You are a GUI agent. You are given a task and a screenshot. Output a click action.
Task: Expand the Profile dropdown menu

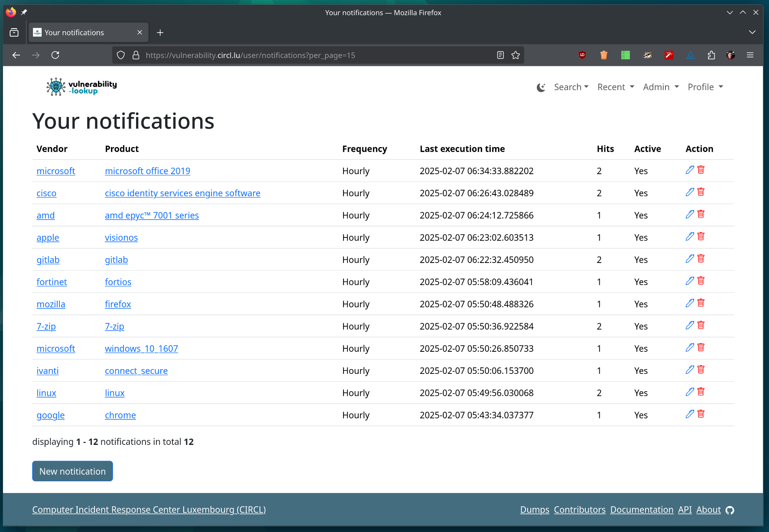point(705,87)
